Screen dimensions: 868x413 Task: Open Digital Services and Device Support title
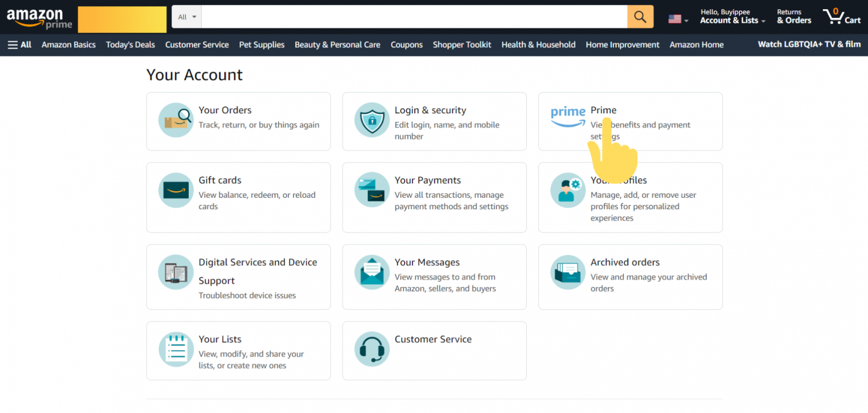(258, 271)
